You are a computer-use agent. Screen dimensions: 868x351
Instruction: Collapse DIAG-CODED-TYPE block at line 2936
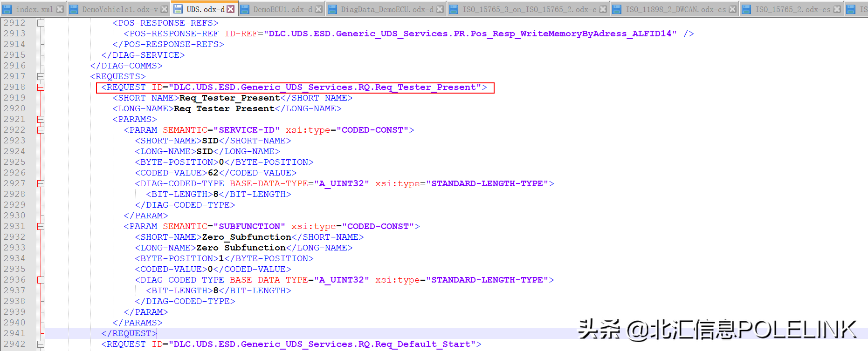(41, 280)
